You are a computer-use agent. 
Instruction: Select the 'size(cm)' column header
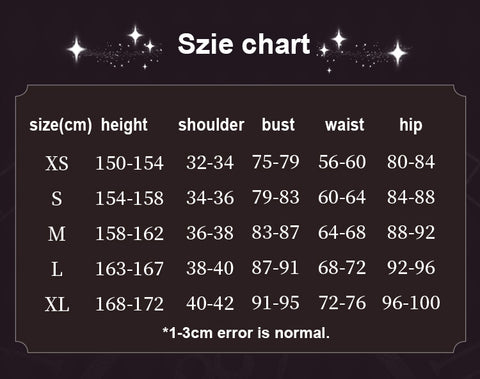[61, 125]
